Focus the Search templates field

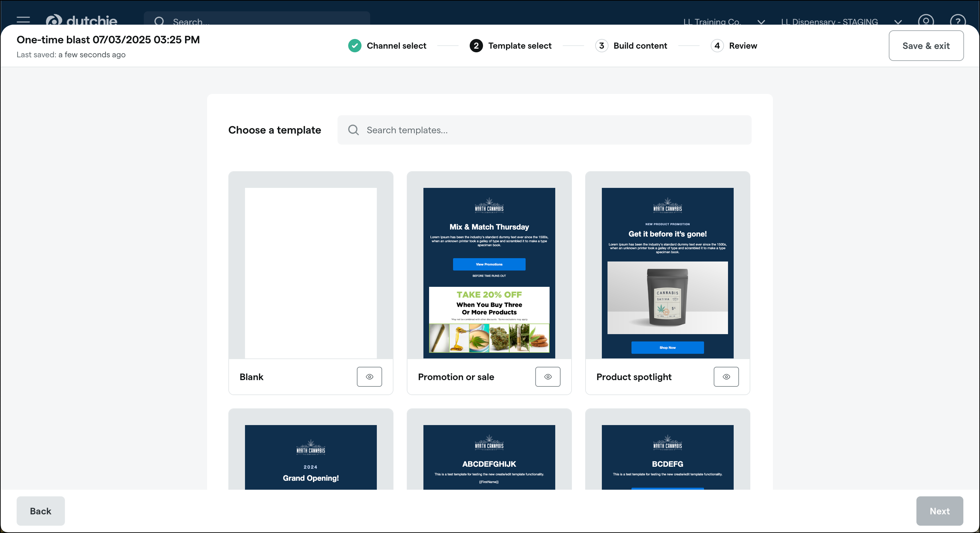pos(544,130)
